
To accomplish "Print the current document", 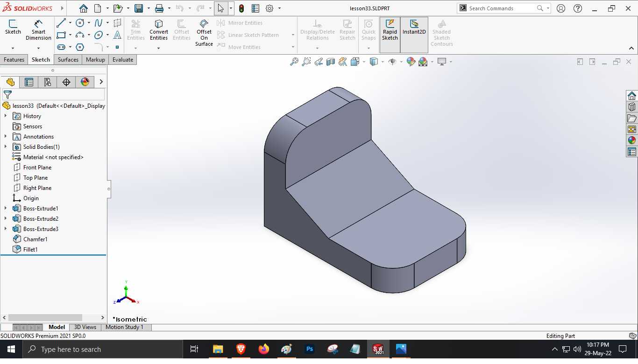I will [159, 8].
